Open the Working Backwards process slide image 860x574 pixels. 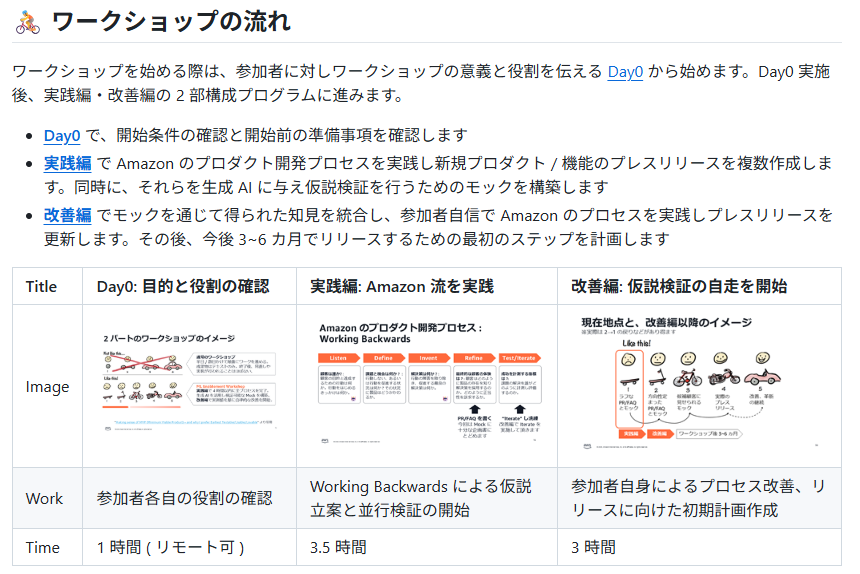(427, 385)
